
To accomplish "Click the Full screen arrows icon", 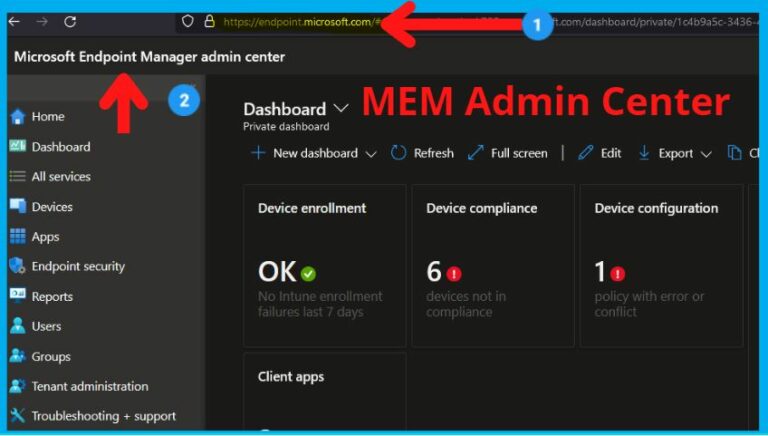I will [475, 153].
